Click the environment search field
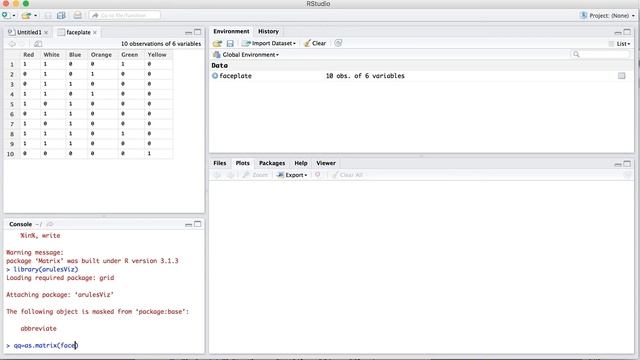The width and height of the screenshot is (640, 360). pyautogui.click(x=601, y=54)
